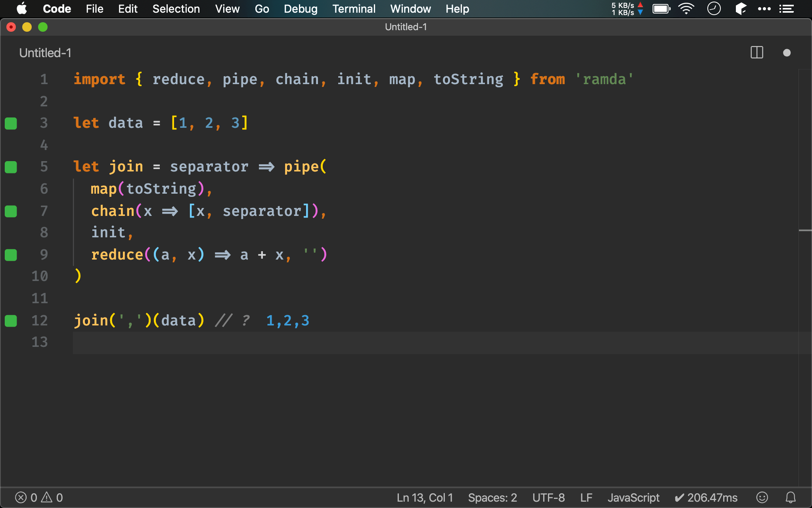Click the empty line 13 in editor
812x508 pixels.
click(x=435, y=343)
